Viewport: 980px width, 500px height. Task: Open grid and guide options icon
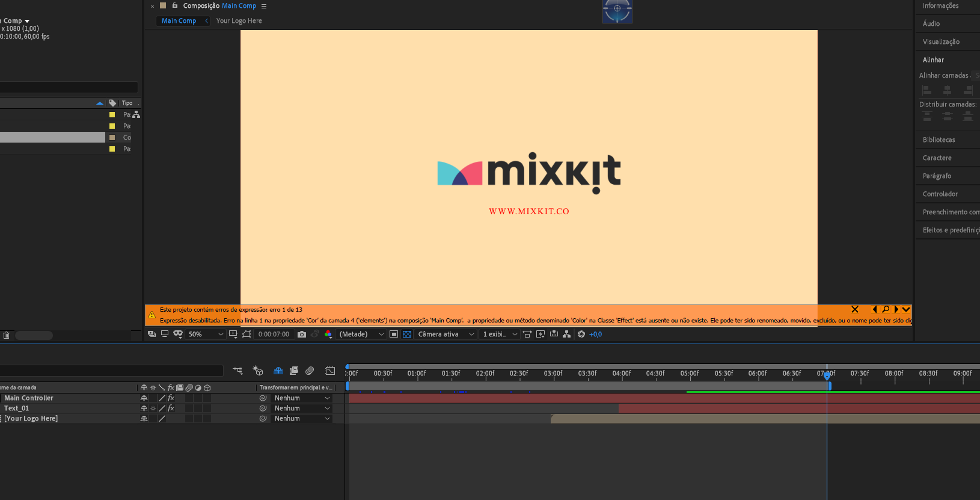click(233, 334)
